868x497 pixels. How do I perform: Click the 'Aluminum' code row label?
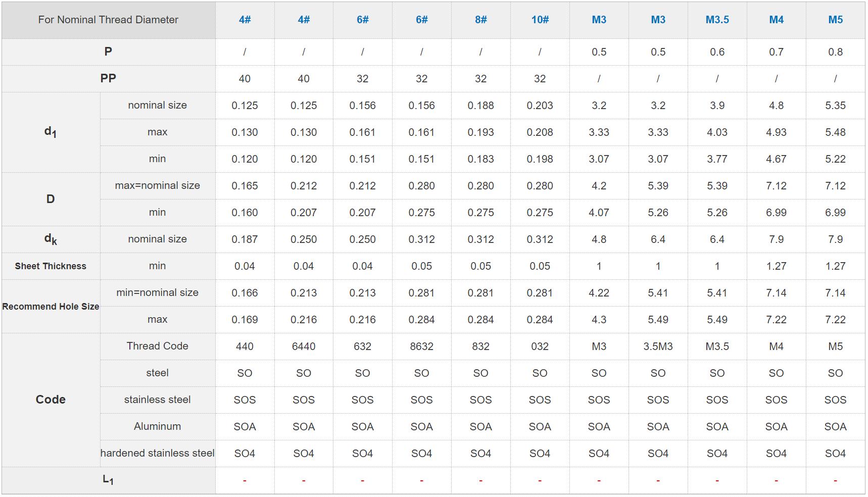coord(157,426)
